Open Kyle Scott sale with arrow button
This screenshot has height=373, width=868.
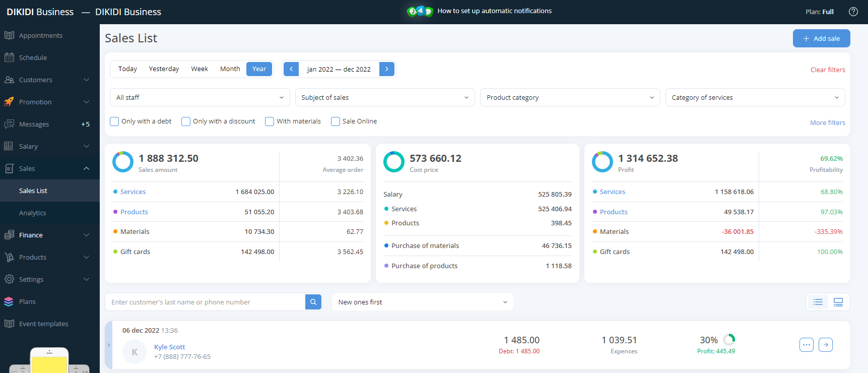826,345
